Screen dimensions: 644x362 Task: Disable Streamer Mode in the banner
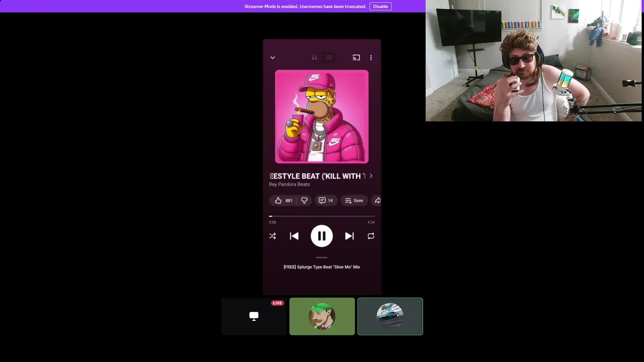380,7
